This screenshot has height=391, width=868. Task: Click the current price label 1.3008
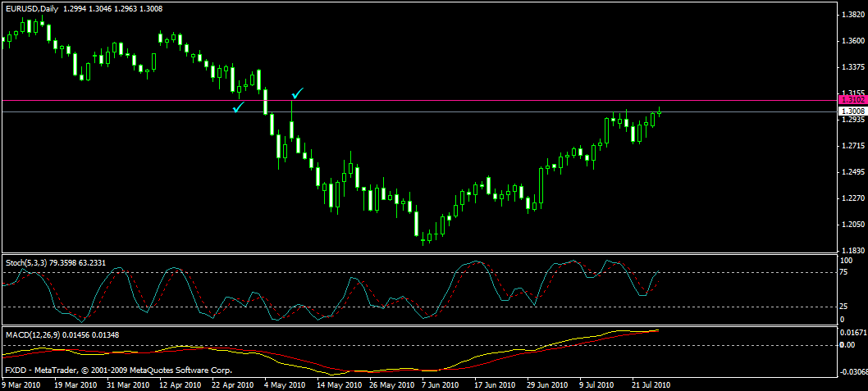click(x=850, y=111)
